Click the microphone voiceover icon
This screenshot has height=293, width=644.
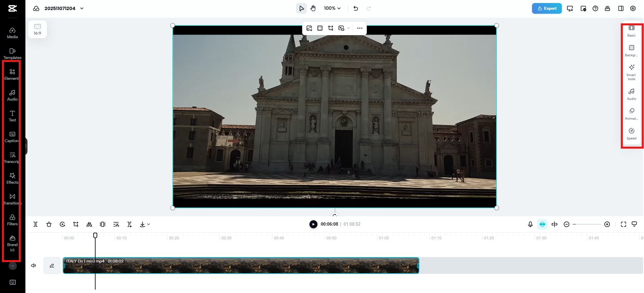click(530, 224)
